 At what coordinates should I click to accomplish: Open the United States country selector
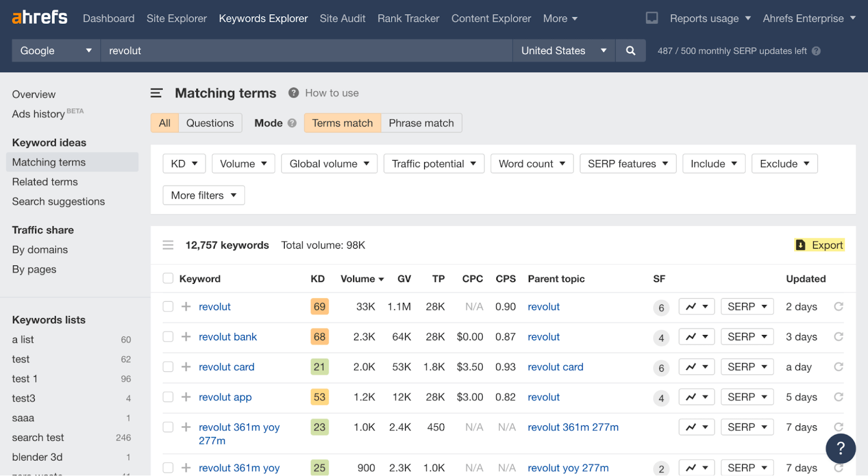click(563, 50)
